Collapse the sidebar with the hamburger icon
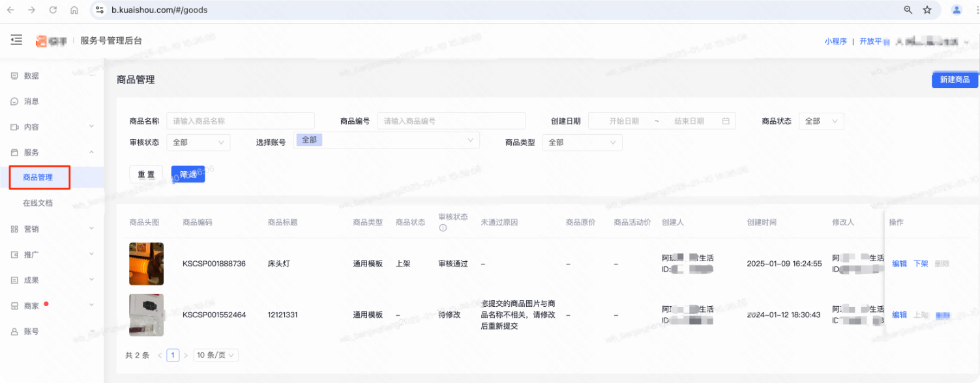Image resolution: width=980 pixels, height=383 pixels. (16, 40)
